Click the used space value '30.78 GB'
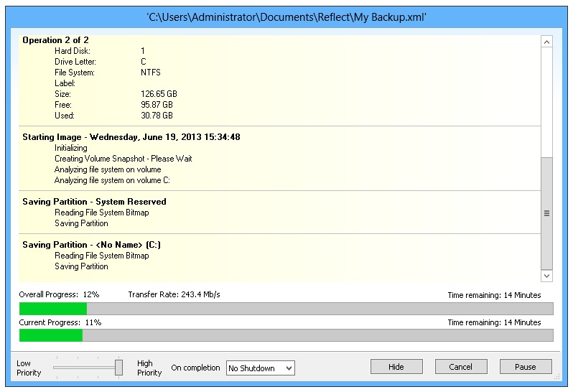The image size is (573, 392). pos(157,116)
